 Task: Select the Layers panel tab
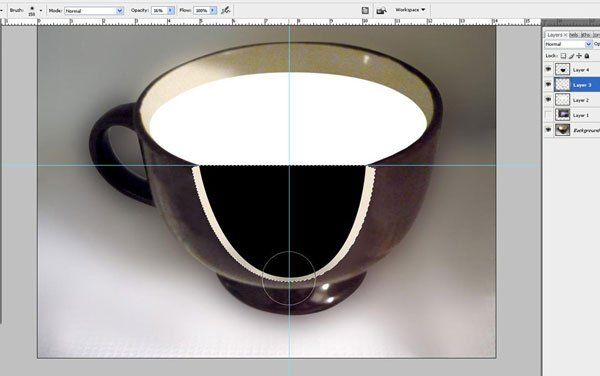(x=554, y=35)
